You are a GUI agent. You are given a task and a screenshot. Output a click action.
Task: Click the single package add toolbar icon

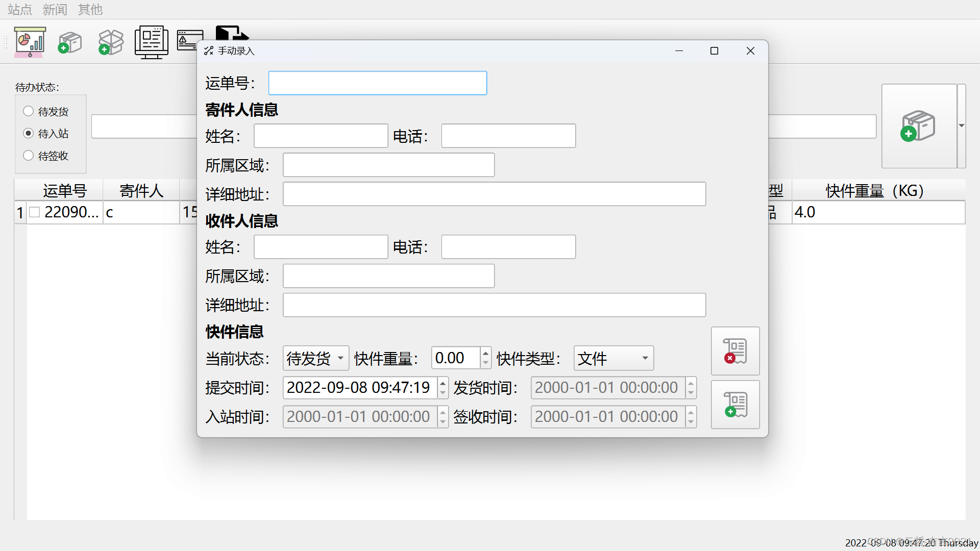click(70, 42)
